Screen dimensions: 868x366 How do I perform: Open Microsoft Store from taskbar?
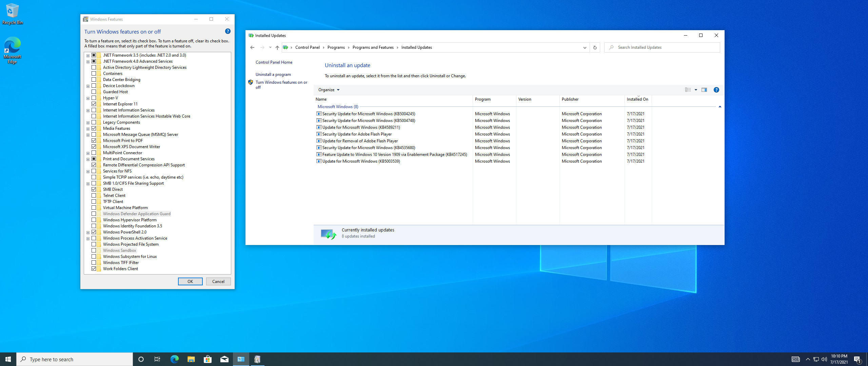208,359
